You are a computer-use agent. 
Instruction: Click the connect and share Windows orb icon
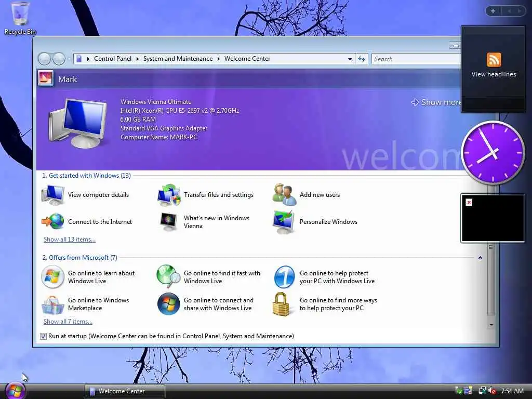pos(169,304)
